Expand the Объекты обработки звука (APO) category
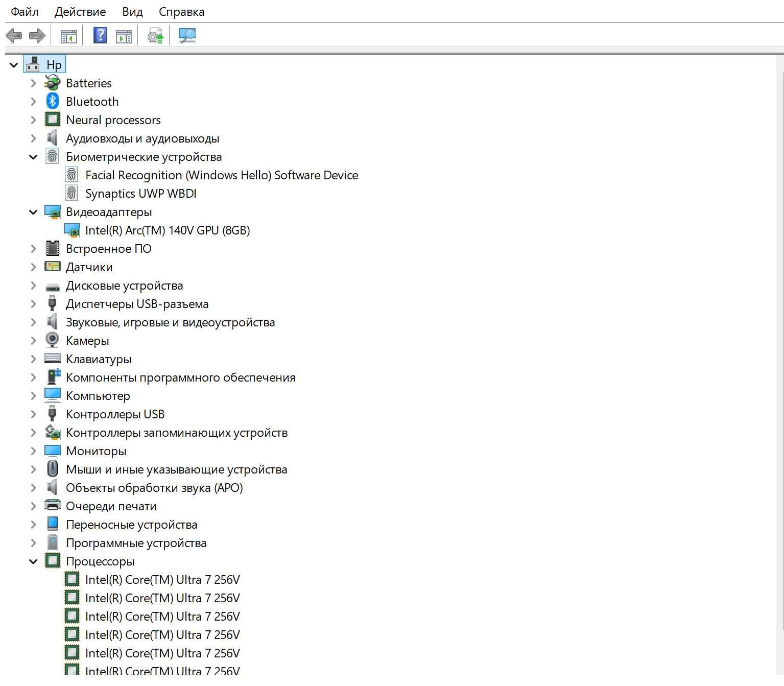This screenshot has height=686, width=784. [x=33, y=487]
